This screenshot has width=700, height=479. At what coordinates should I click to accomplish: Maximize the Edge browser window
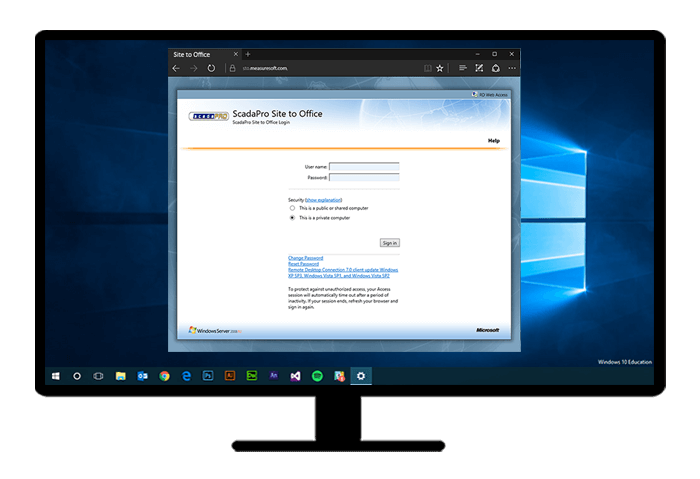pyautogui.click(x=495, y=54)
